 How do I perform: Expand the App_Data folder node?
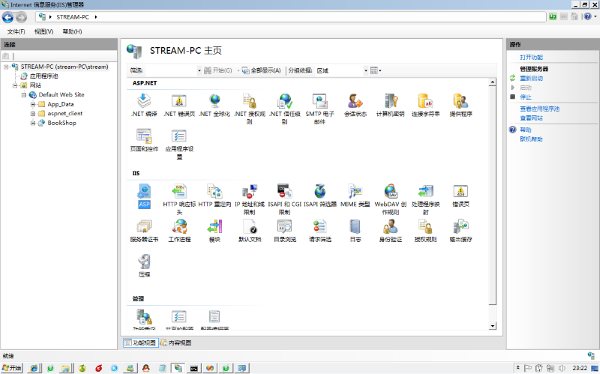(33, 104)
